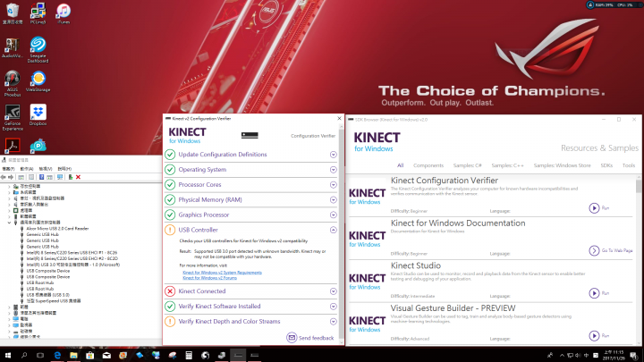Expand Verify Kinect Depth and Color Streams chevron
This screenshot has height=362, width=644.
pos(333,322)
